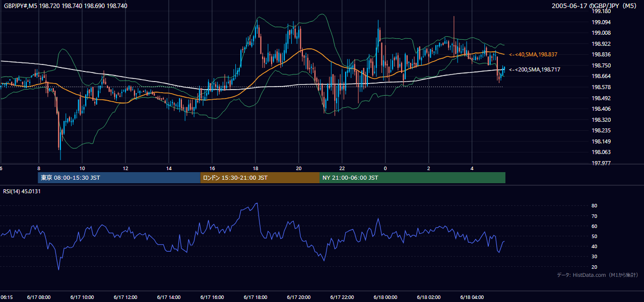Viewport: 644px width, 302px height.
Task: Click price scale value 198.063
Action: tap(601, 152)
